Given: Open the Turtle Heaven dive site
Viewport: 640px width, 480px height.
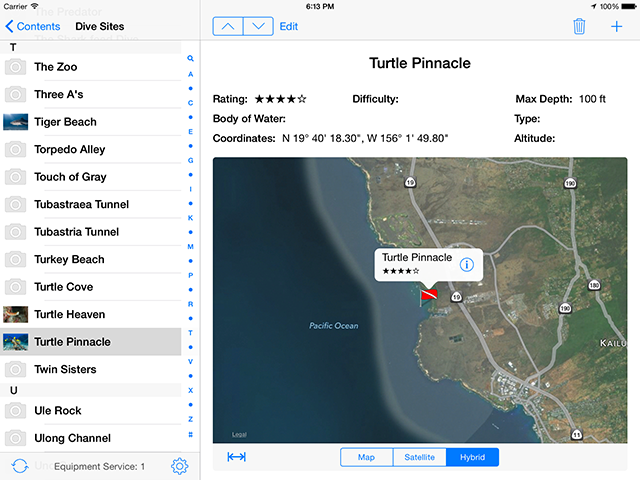Looking at the screenshot, I should pyautogui.click(x=70, y=314).
